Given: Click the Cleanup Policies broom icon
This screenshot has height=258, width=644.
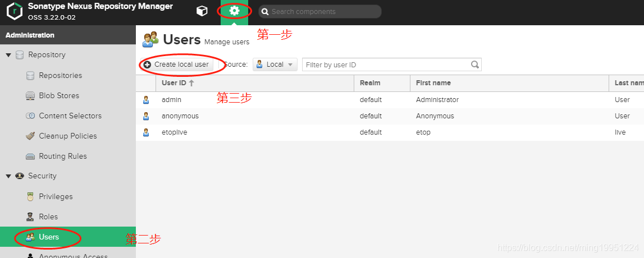Looking at the screenshot, I should (30, 136).
